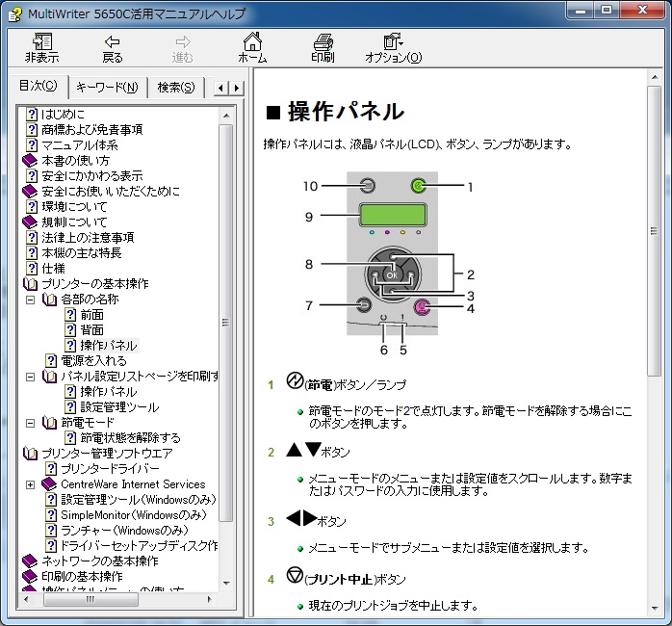The height and width of the screenshot is (626, 672).
Task: Click the 安全にお使いいただくために book icon
Action: pos(30,192)
